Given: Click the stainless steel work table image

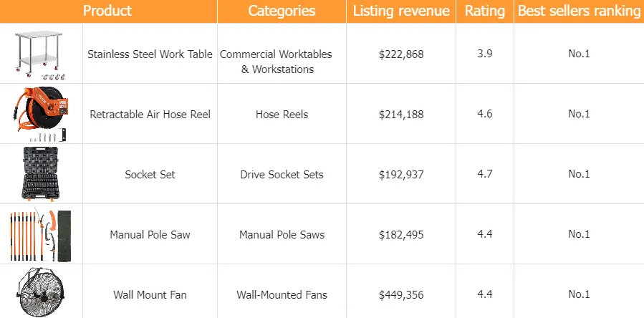Looking at the screenshot, I should click(41, 54).
